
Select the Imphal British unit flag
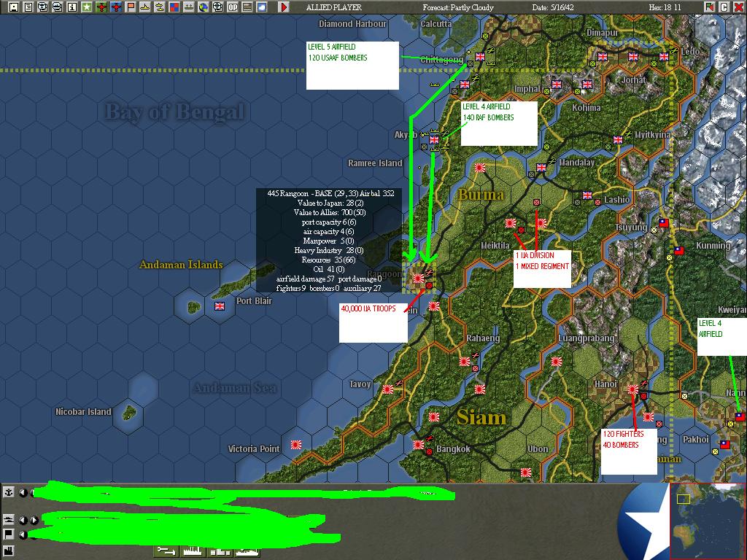[557, 85]
